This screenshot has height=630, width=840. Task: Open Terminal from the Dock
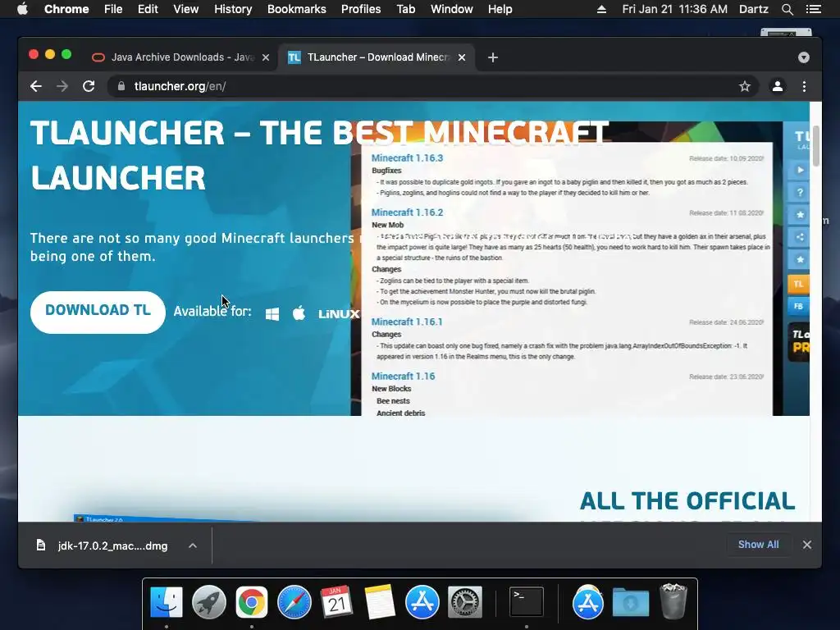tap(527, 601)
